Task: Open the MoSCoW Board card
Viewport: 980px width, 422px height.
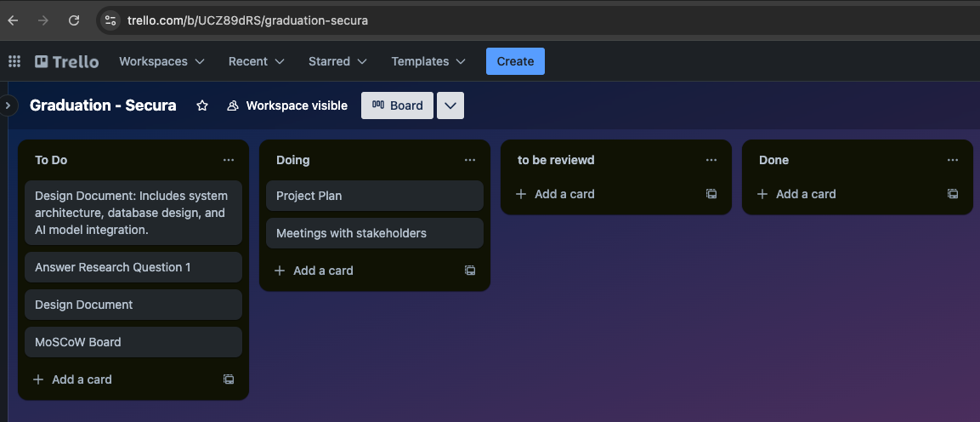Action: tap(133, 342)
